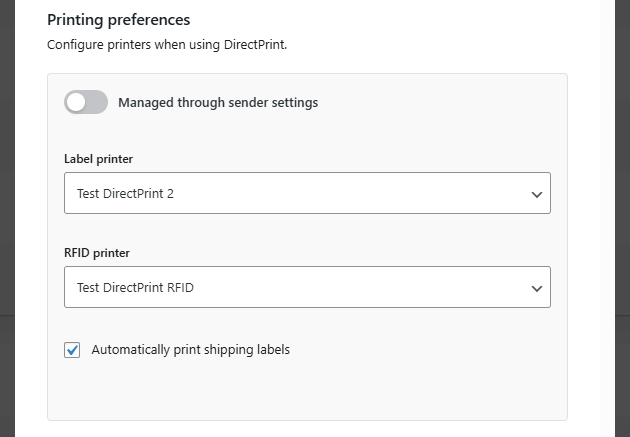Select the "Test DirectPrint RFID" value text

[135, 288]
